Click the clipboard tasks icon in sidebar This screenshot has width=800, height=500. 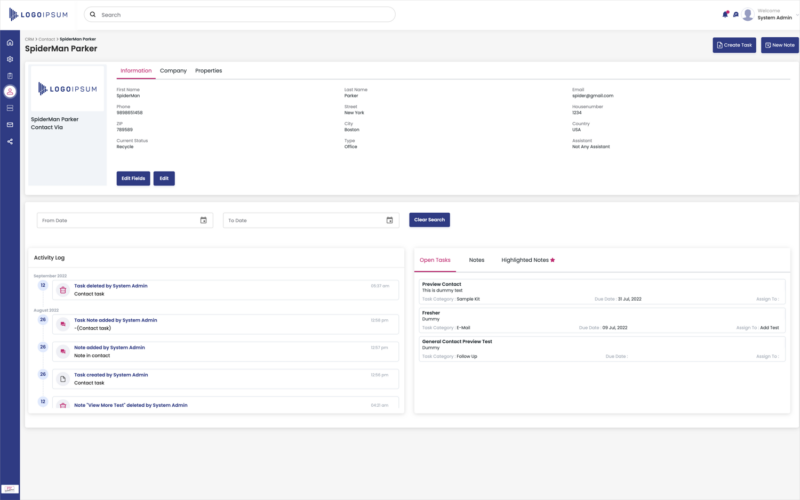(10, 75)
